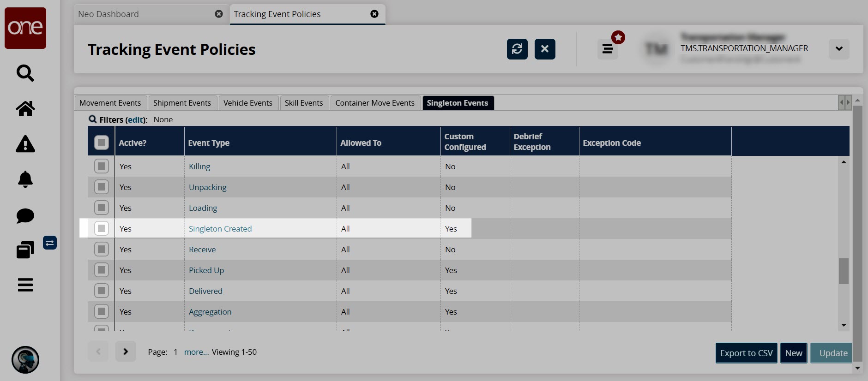
Task: Click the Export to CSV button
Action: [746, 353]
